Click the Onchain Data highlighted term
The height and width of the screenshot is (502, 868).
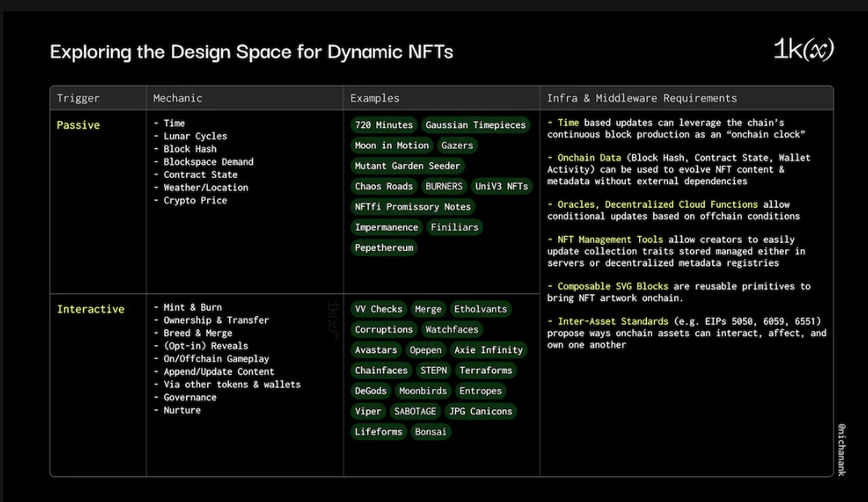pyautogui.click(x=589, y=158)
